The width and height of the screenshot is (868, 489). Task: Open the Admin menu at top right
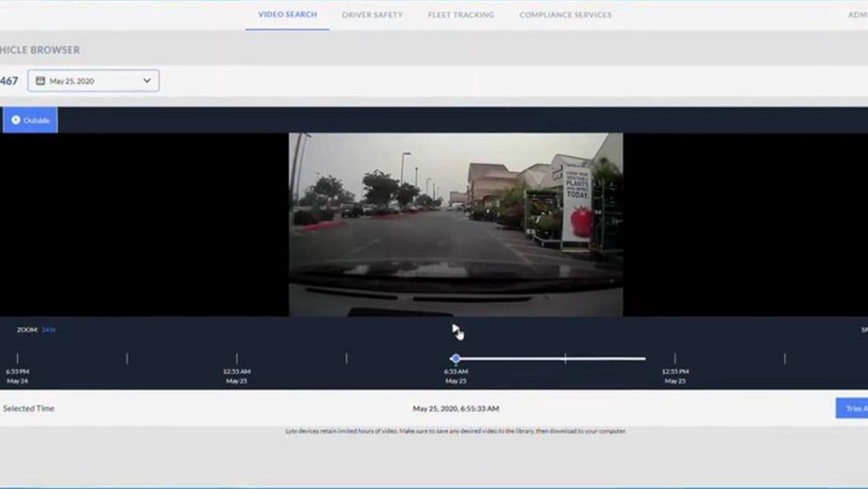pos(856,15)
